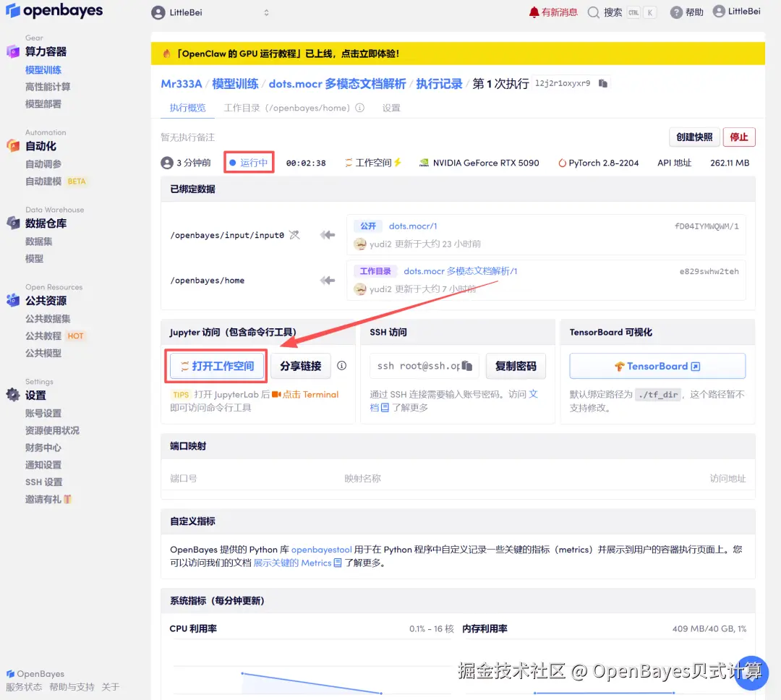The height and width of the screenshot is (700, 781).
Task: Click the API 地址 link
Action: [x=674, y=163]
